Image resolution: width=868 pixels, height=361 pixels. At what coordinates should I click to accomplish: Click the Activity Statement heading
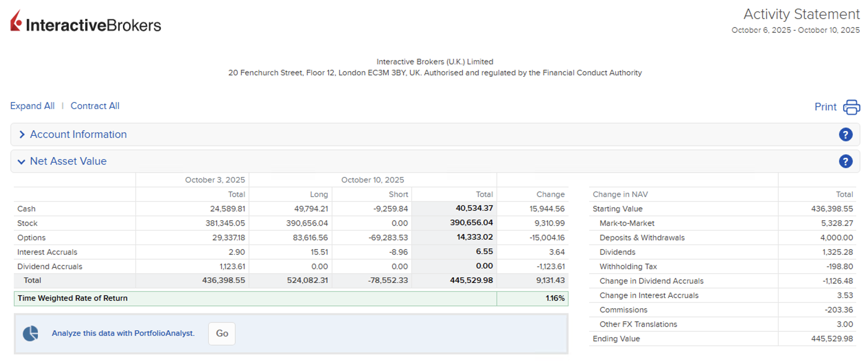[801, 14]
